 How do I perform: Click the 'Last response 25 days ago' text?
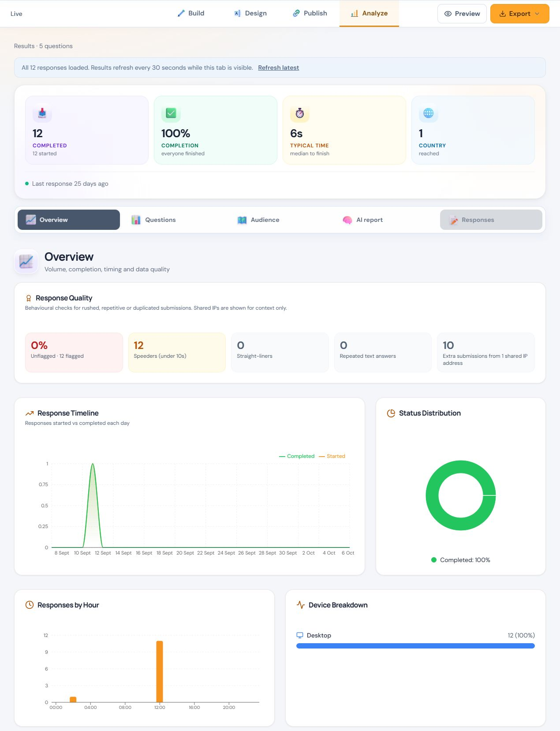point(70,184)
